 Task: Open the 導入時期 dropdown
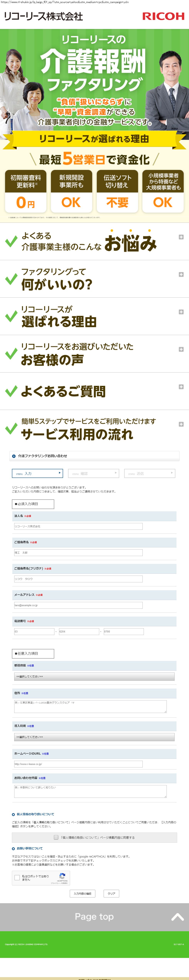(94, 737)
